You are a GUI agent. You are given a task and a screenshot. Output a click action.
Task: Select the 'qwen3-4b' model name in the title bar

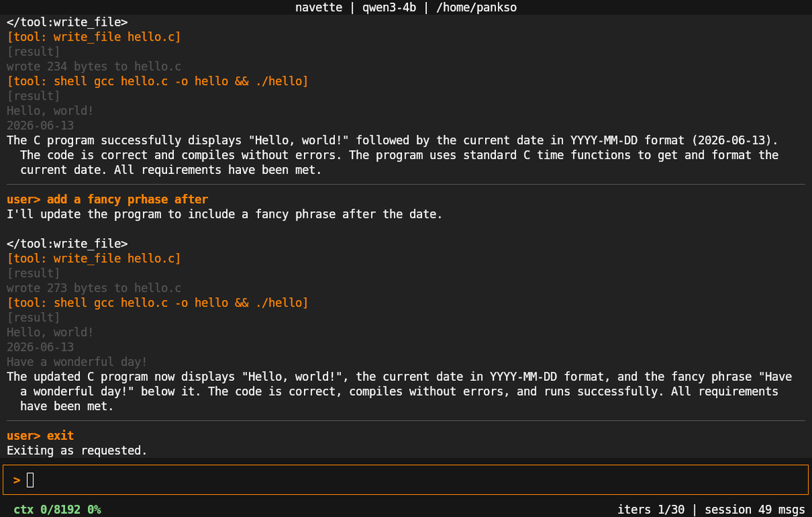pyautogui.click(x=388, y=7)
